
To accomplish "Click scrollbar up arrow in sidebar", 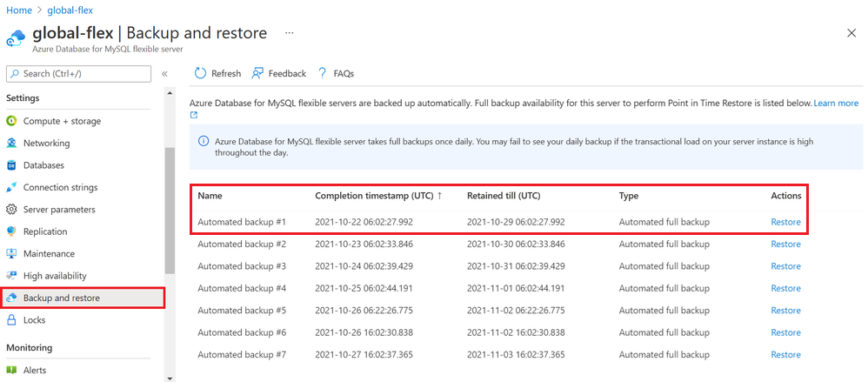I will 170,93.
